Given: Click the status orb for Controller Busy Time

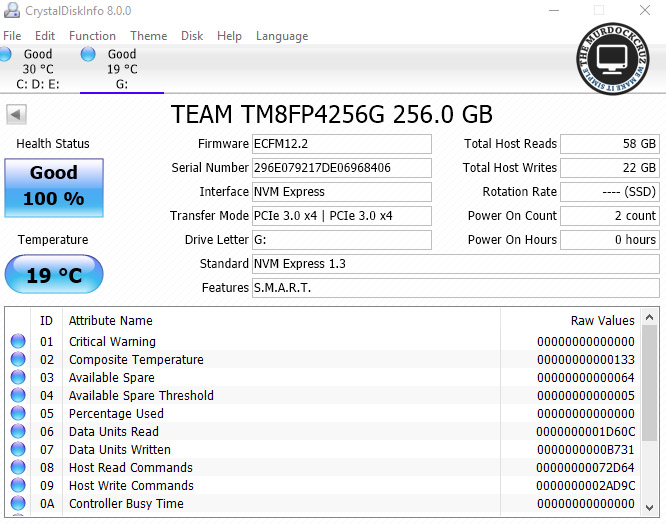Looking at the screenshot, I should (18, 503).
